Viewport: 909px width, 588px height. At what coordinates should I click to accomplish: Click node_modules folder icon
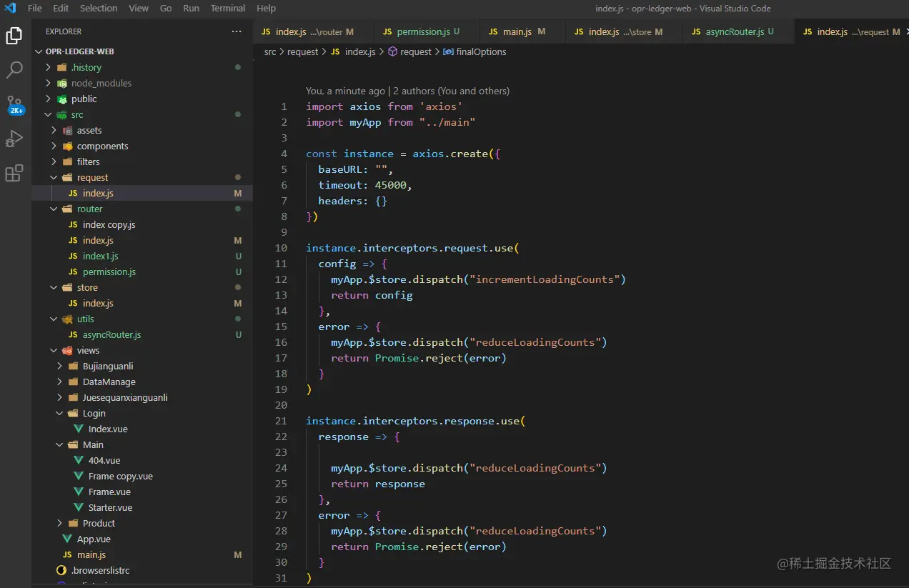(x=62, y=83)
